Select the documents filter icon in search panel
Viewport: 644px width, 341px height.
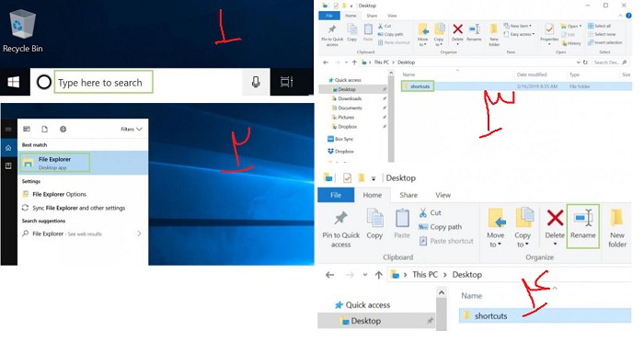(x=44, y=130)
